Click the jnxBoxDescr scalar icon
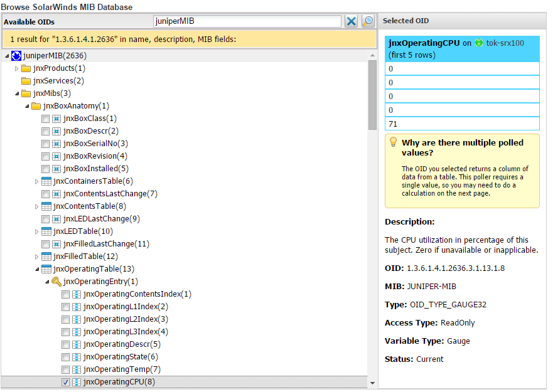 [x=56, y=132]
